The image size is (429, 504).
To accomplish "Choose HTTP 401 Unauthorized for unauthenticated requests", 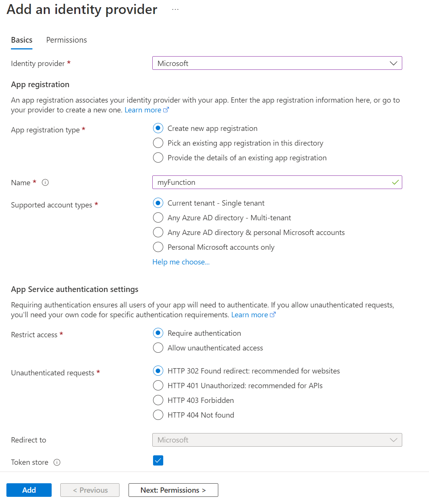I will click(x=158, y=385).
